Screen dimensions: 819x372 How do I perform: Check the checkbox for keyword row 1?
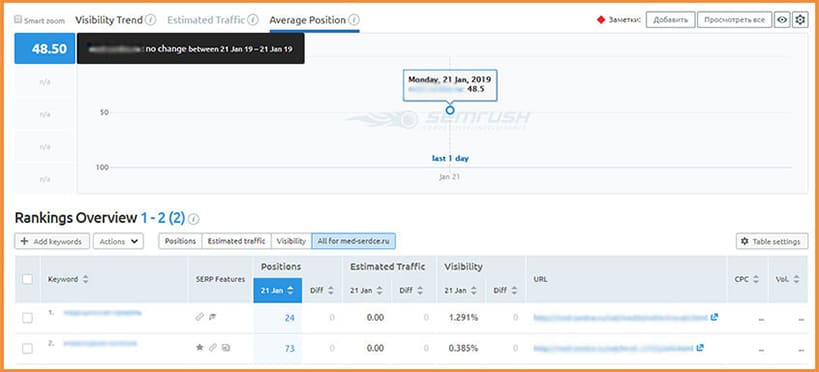(27, 318)
